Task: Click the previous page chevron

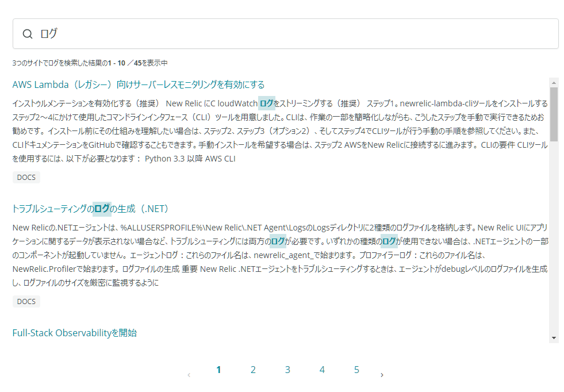Action: point(189,375)
